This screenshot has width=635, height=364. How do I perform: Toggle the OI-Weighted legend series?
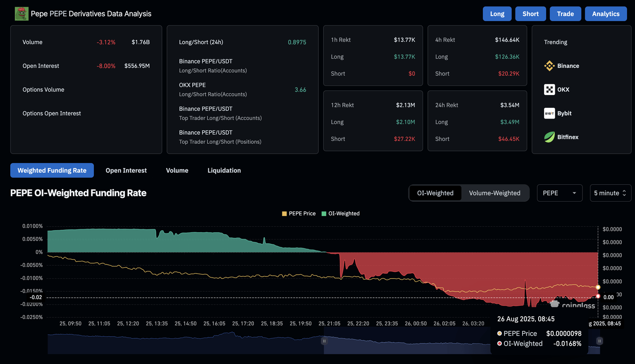pos(341,214)
